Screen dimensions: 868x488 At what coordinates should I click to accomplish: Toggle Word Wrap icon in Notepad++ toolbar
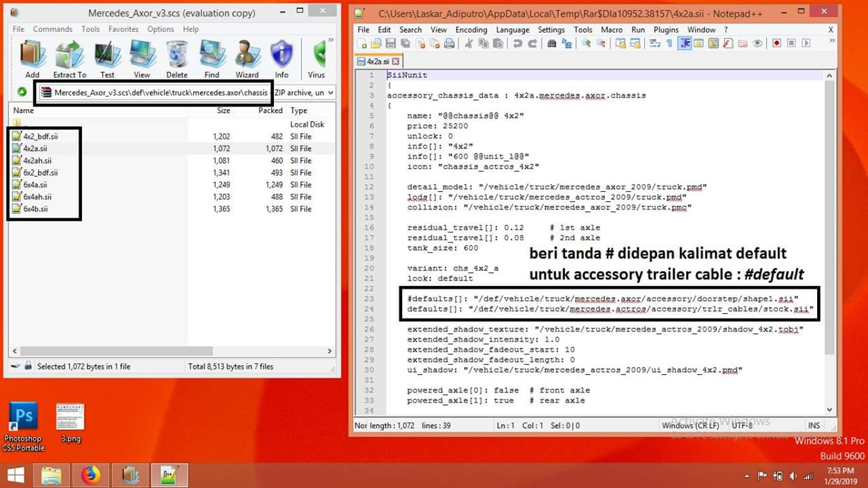[655, 43]
